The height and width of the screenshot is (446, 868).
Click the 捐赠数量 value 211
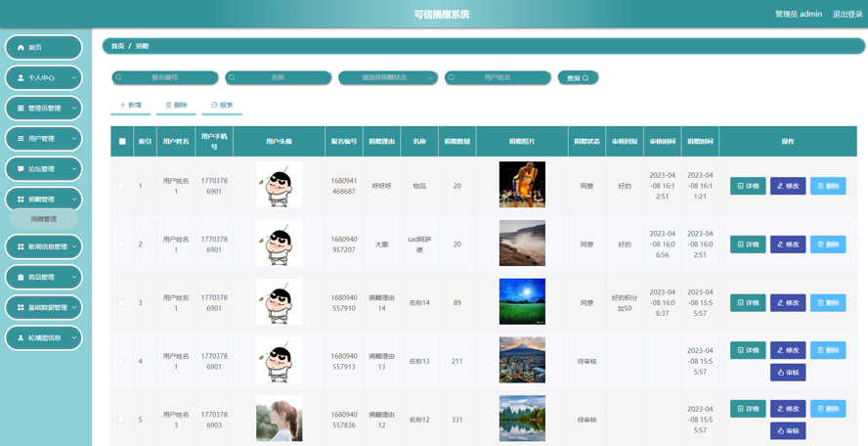click(x=456, y=361)
